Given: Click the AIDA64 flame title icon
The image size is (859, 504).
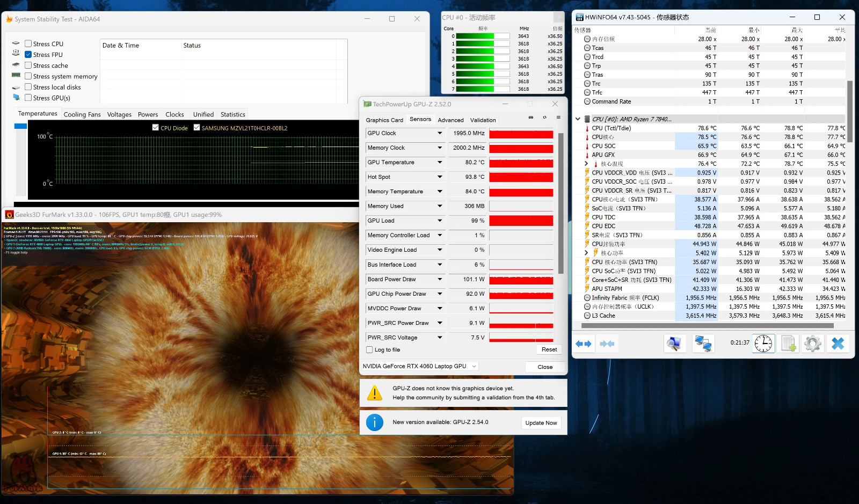Looking at the screenshot, I should (9, 19).
